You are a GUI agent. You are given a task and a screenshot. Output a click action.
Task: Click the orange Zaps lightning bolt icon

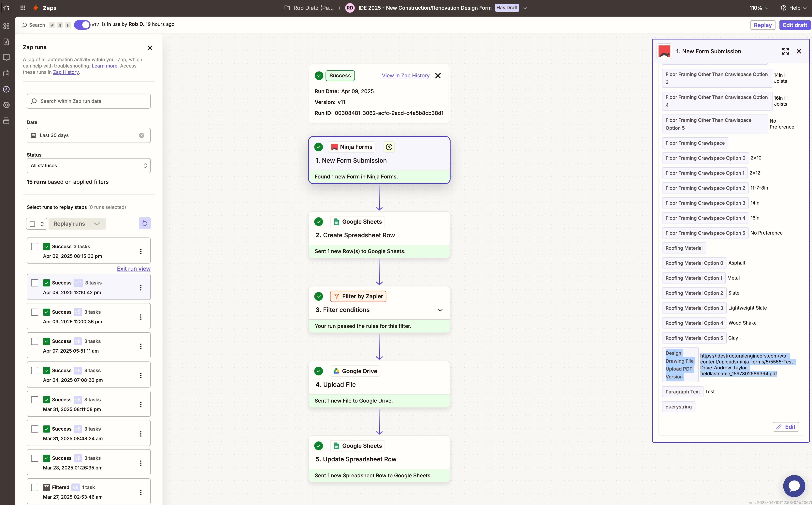click(36, 8)
